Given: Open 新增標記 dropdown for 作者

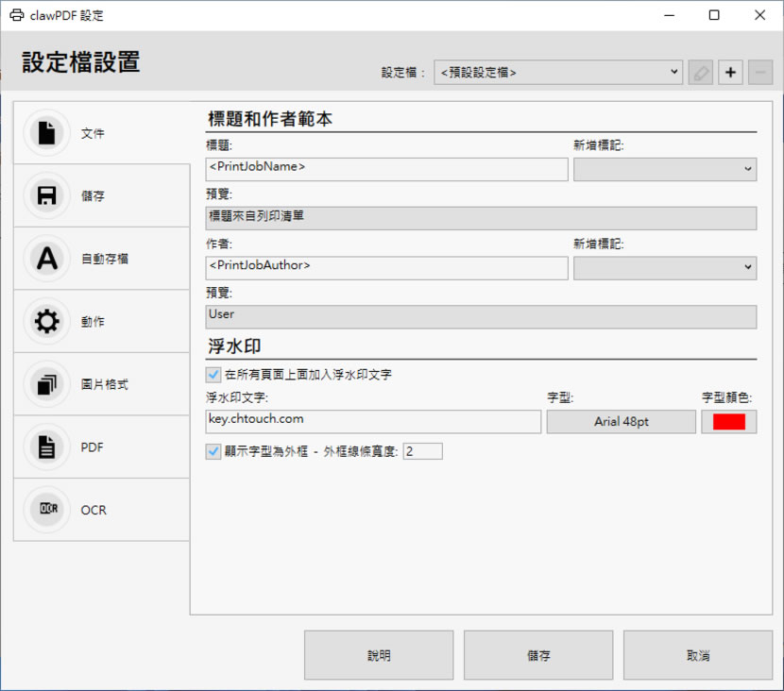Looking at the screenshot, I should point(664,268).
